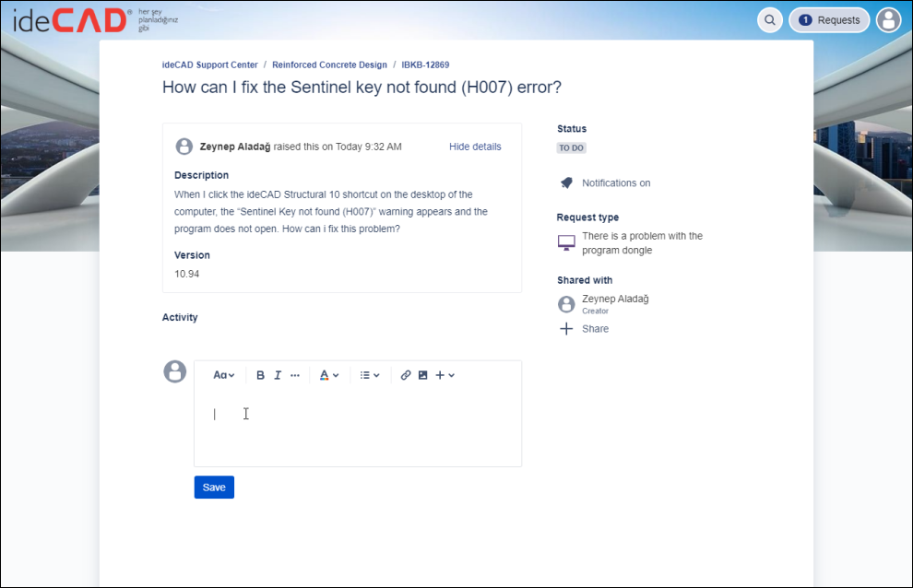The width and height of the screenshot is (913, 588).
Task: Click the TO DO status badge
Action: tap(571, 147)
